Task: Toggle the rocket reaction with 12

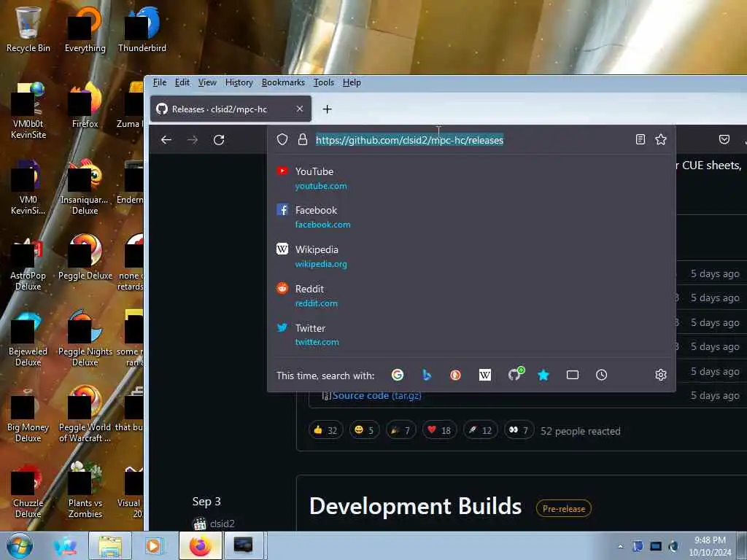Action: click(x=480, y=430)
